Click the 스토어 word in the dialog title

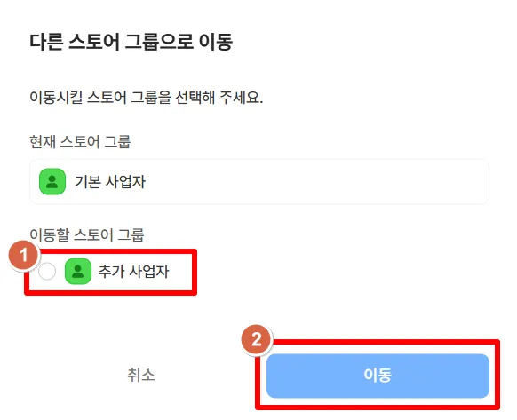point(94,42)
